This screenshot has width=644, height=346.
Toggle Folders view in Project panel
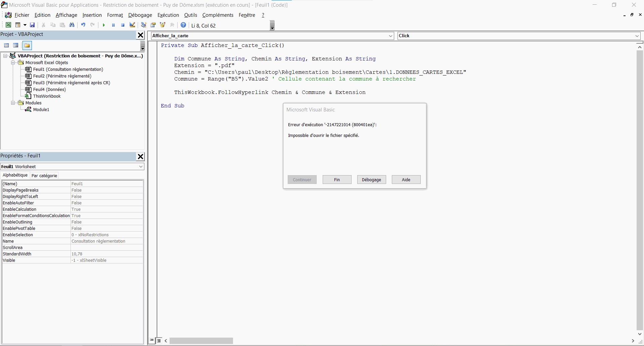pos(27,45)
